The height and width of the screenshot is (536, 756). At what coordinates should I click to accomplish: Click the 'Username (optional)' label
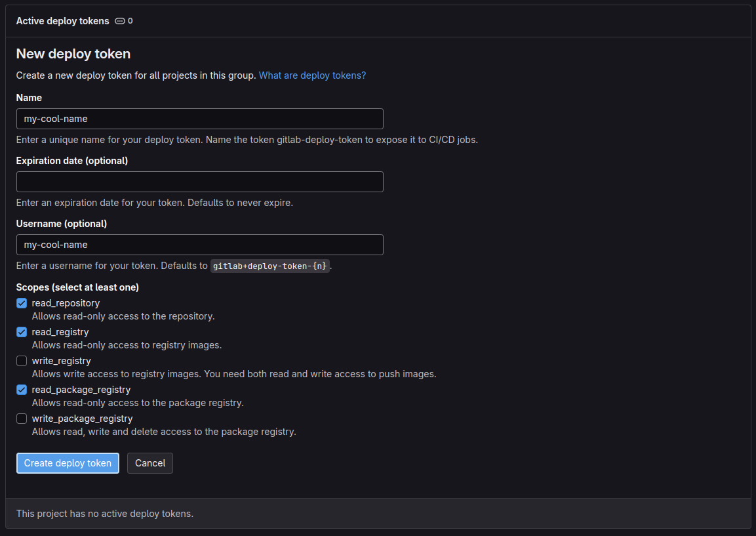click(x=62, y=224)
